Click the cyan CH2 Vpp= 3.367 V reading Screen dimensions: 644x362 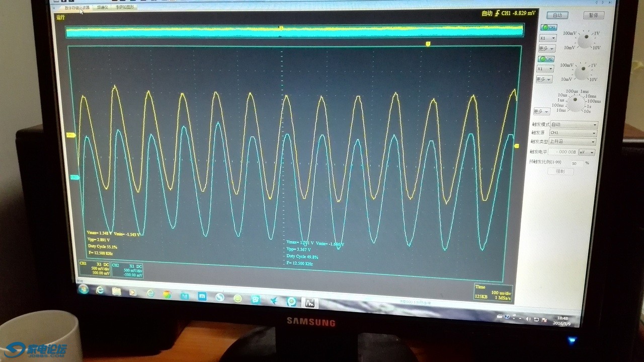[299, 249]
